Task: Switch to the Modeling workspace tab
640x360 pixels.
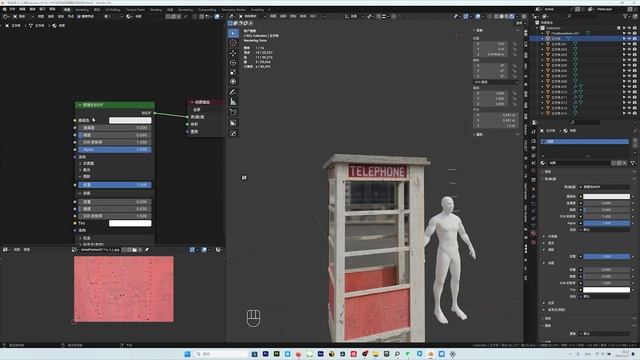Action: pyautogui.click(x=82, y=10)
